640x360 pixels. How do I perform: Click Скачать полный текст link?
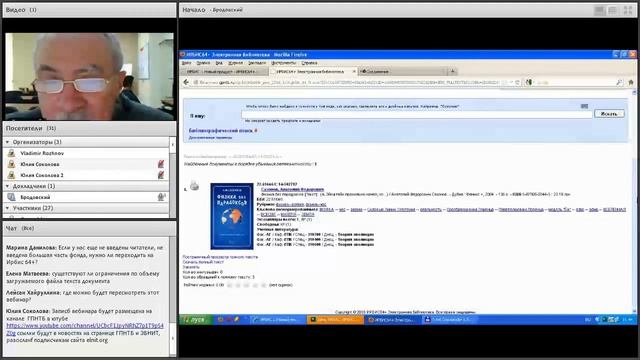pyautogui.click(x=203, y=262)
